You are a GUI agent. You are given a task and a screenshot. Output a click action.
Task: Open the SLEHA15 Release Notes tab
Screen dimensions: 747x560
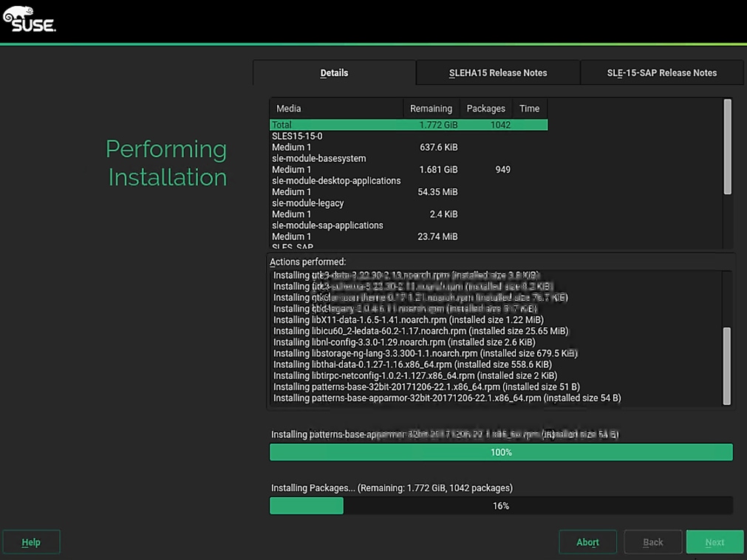(x=498, y=73)
